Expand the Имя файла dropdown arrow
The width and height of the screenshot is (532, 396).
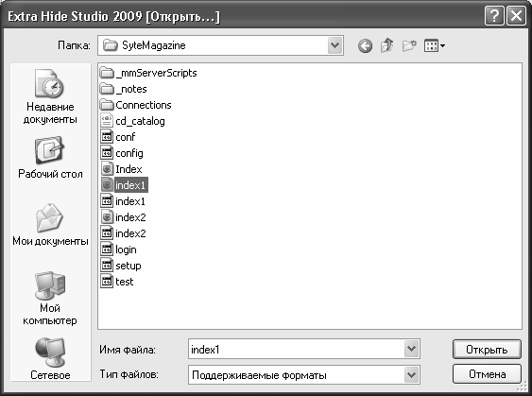412,349
